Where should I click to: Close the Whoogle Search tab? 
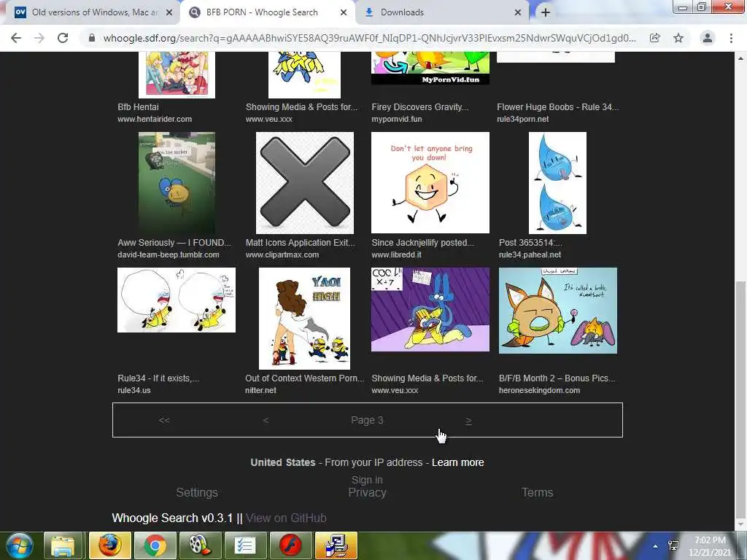pyautogui.click(x=344, y=12)
